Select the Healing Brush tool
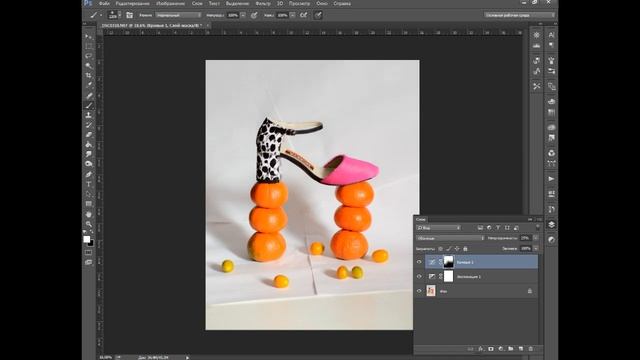This screenshot has width=640, height=360. click(x=88, y=96)
